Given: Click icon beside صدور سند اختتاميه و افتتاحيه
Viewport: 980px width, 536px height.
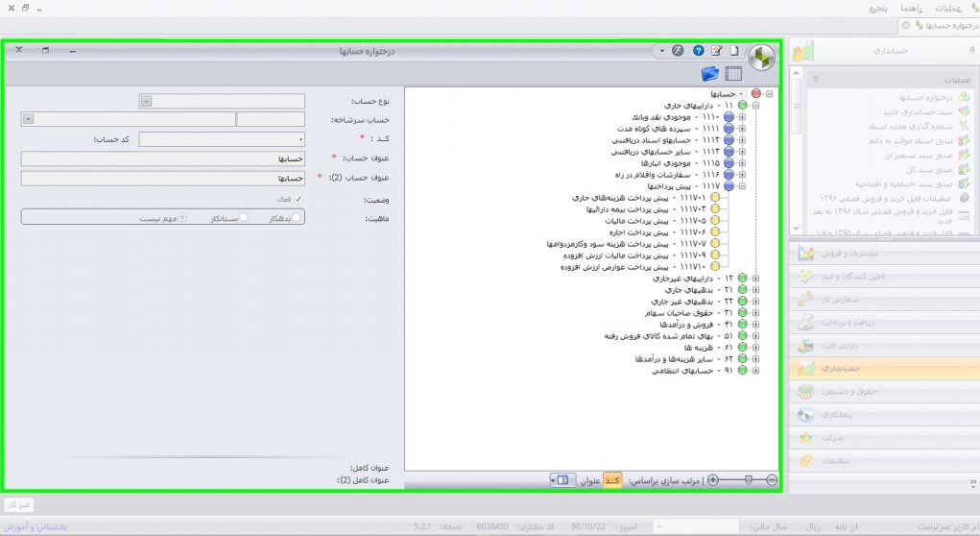Looking at the screenshot, I should (x=964, y=183).
